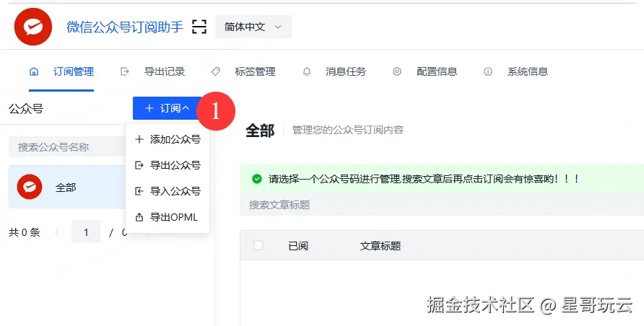644x326 pixels.
Task: Tick the select-all checkbox in table header
Action: click(x=258, y=245)
